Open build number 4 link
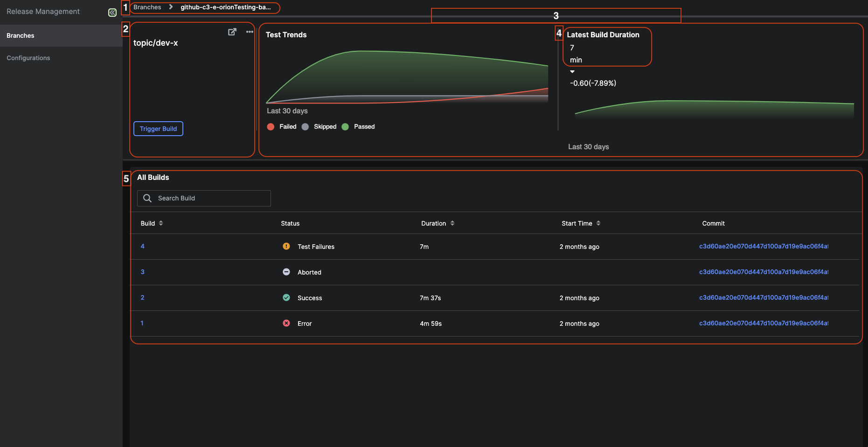868x447 pixels. [143, 246]
